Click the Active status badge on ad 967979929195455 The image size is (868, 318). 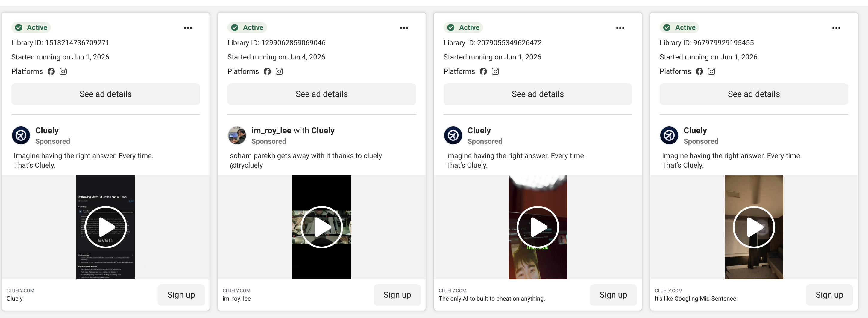[679, 27]
